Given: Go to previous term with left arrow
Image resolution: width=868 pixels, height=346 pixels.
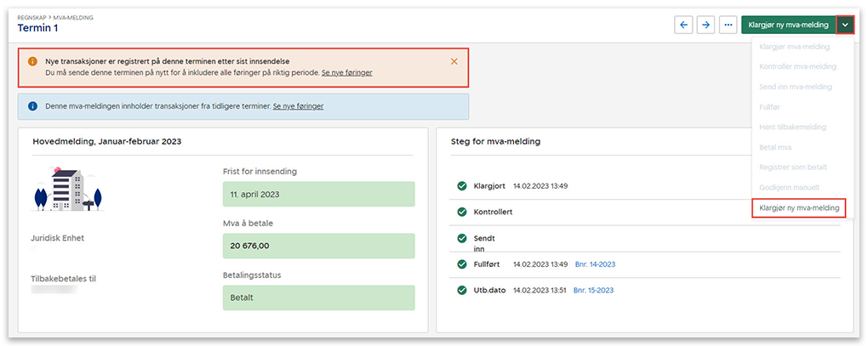Looking at the screenshot, I should [x=683, y=25].
